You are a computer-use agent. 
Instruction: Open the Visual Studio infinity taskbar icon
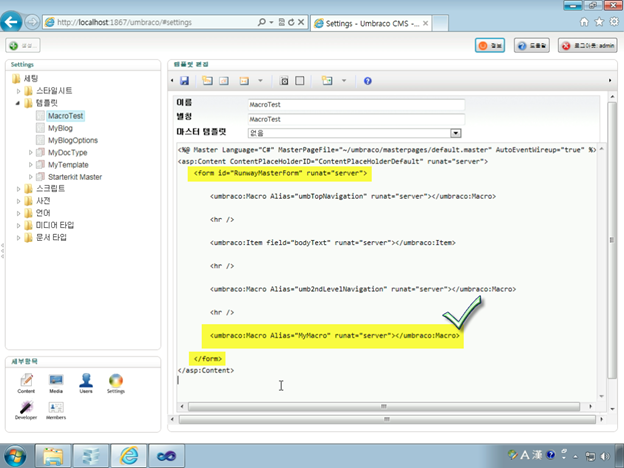[x=166, y=456]
